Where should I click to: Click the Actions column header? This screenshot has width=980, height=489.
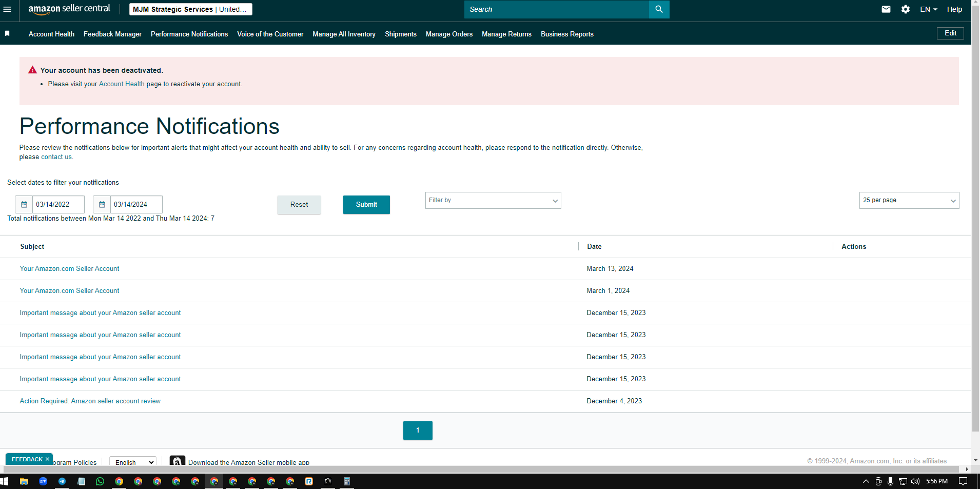(854, 247)
